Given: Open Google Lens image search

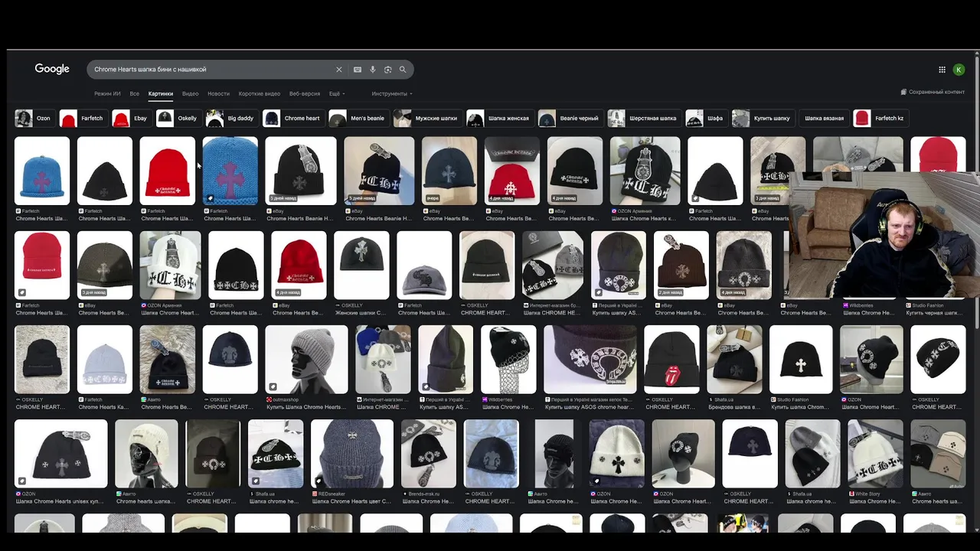Looking at the screenshot, I should click(x=388, y=70).
